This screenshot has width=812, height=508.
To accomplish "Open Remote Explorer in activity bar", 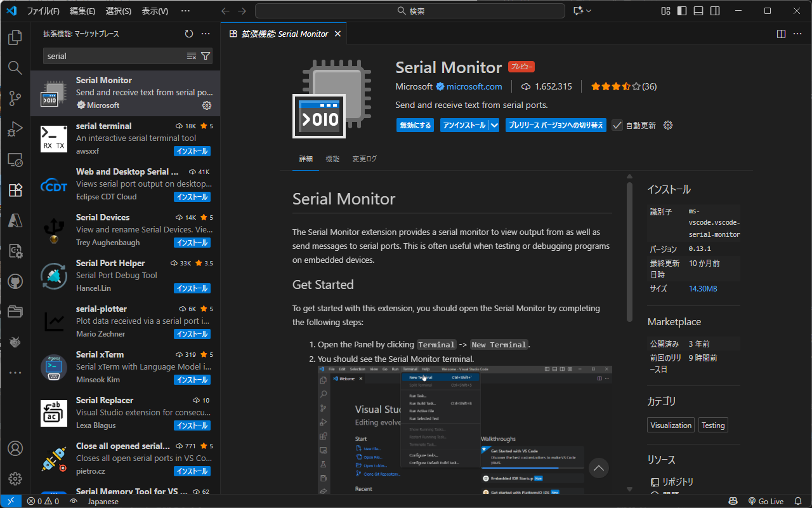I will tap(15, 159).
